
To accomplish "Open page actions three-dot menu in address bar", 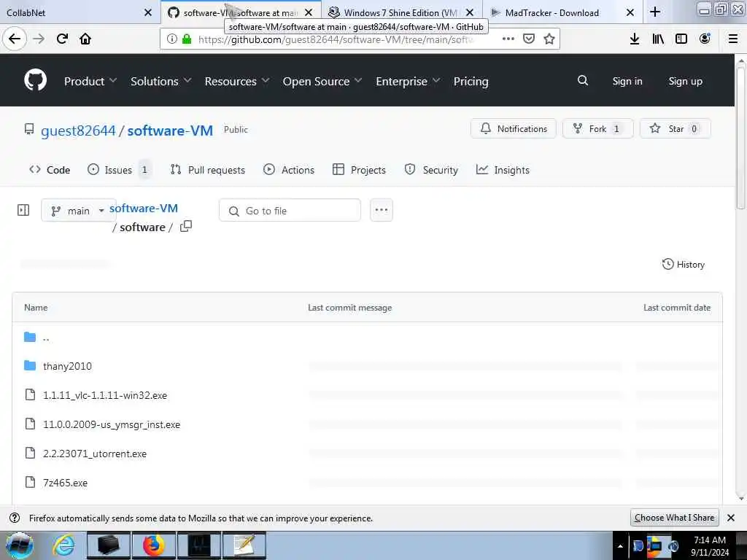I will pos(508,39).
